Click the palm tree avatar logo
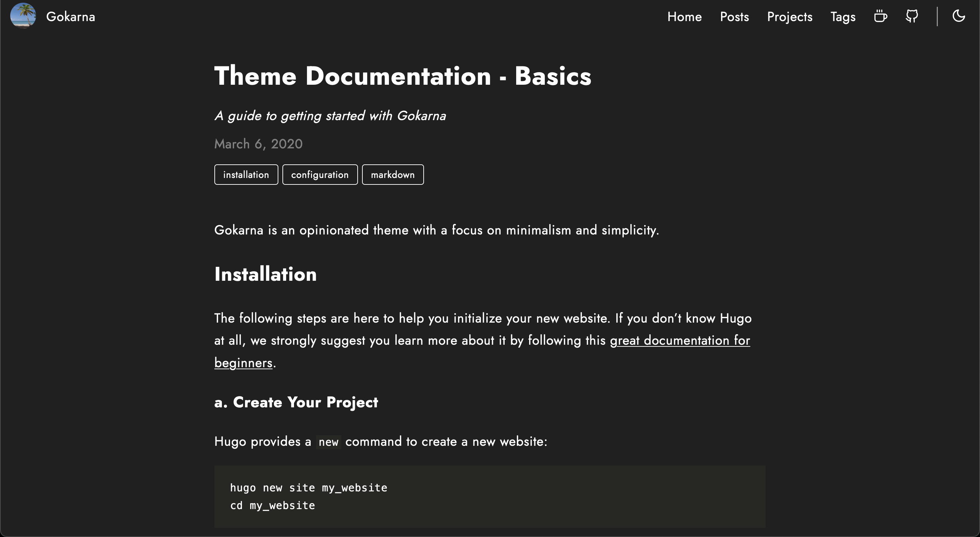 pyautogui.click(x=23, y=16)
